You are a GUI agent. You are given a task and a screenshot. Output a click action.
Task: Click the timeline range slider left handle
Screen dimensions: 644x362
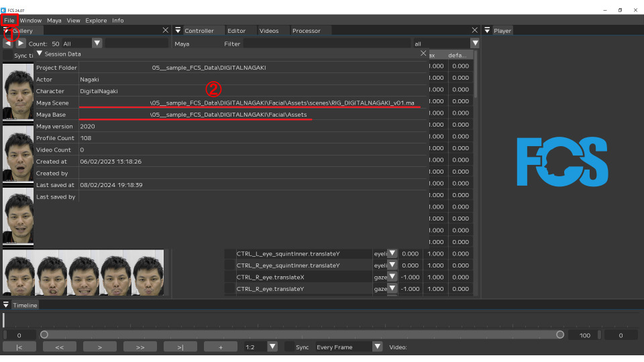click(x=44, y=335)
